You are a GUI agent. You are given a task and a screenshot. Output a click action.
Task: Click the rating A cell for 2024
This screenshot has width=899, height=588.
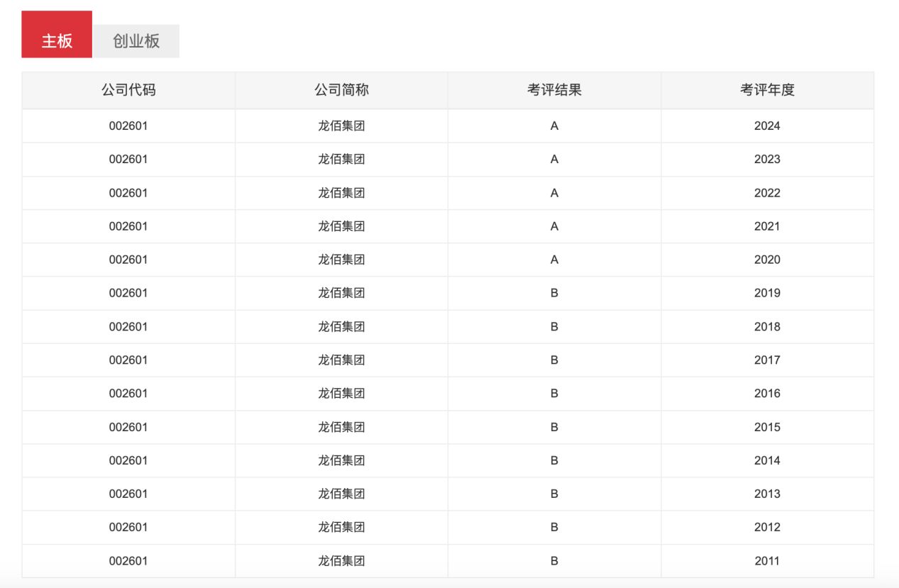coord(553,126)
